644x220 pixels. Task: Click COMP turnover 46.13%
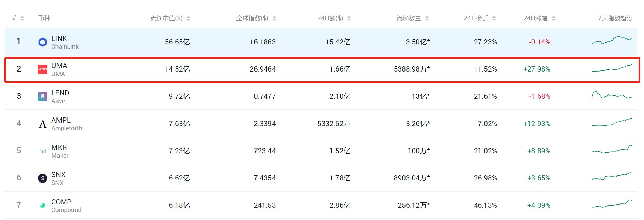(485, 205)
